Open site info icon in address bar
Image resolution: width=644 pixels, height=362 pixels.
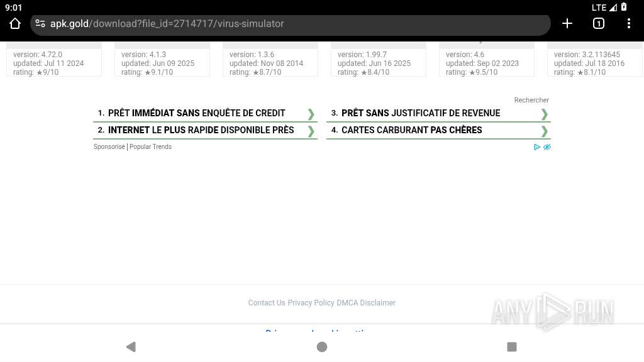tap(40, 24)
